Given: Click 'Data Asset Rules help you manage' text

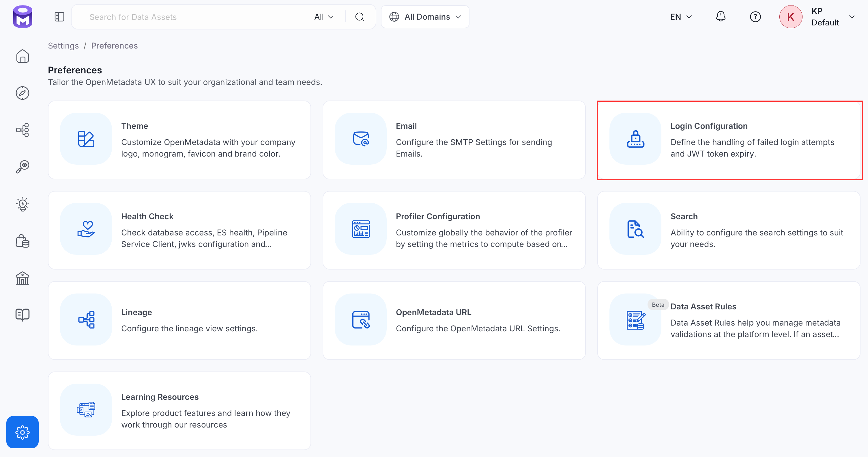Looking at the screenshot, I should tap(755, 328).
